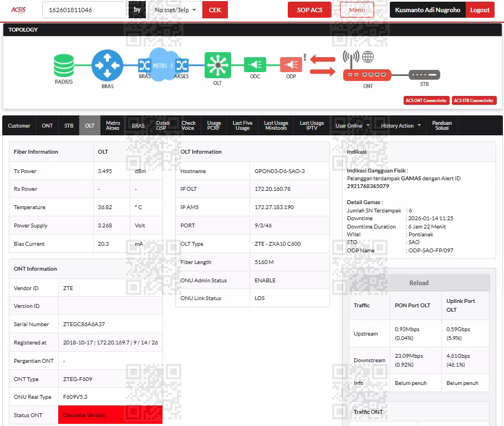Click ONT Type value ZTEG-F609
This screenshot has height=426, width=504.
tap(78, 379)
